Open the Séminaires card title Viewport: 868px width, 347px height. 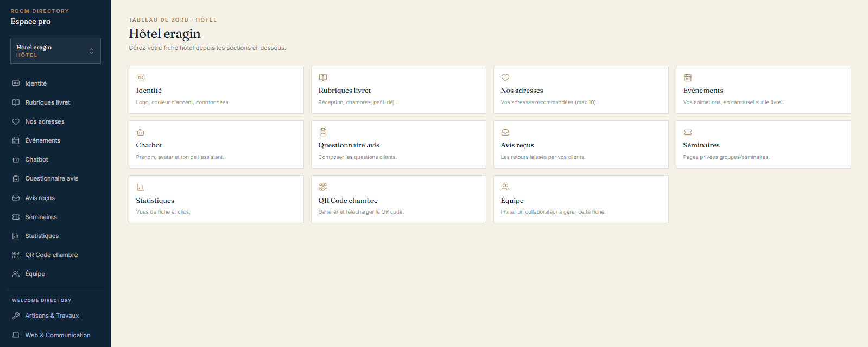701,145
